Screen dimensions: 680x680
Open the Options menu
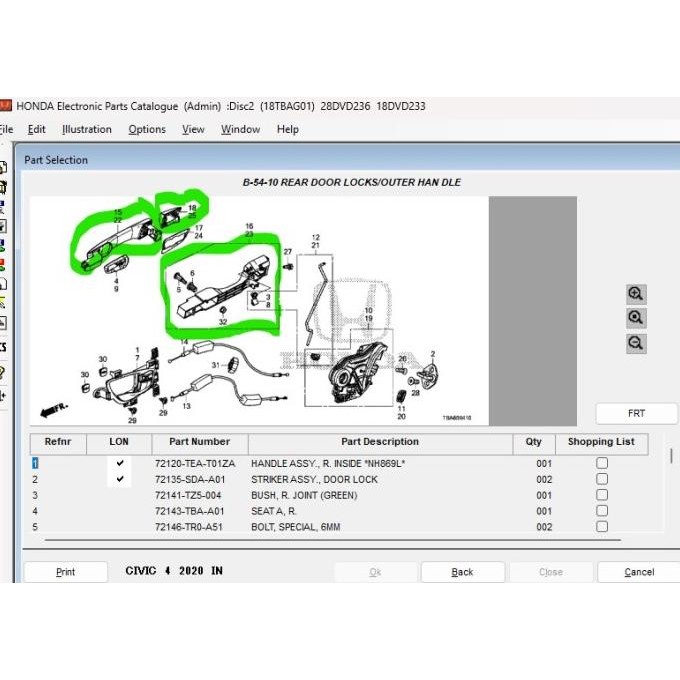(147, 129)
